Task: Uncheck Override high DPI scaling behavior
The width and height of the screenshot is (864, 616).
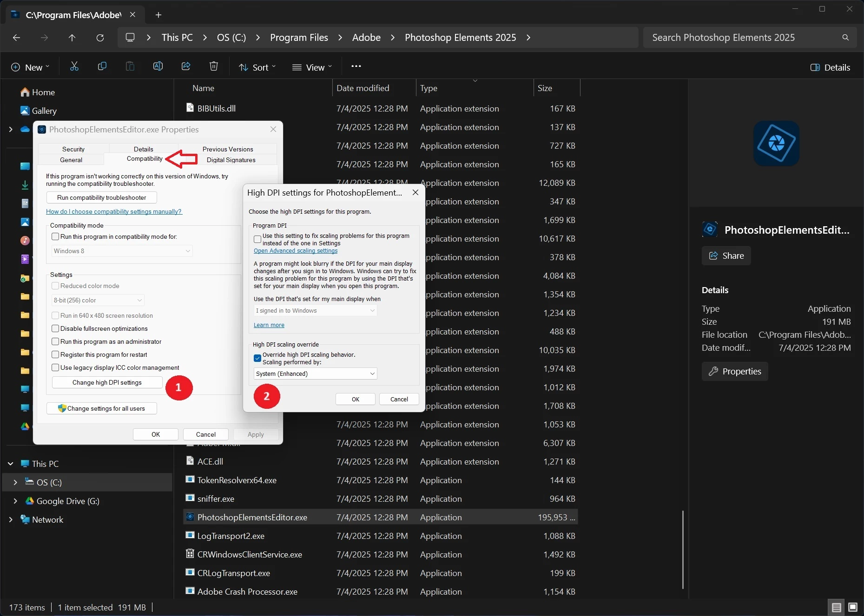Action: [257, 358]
